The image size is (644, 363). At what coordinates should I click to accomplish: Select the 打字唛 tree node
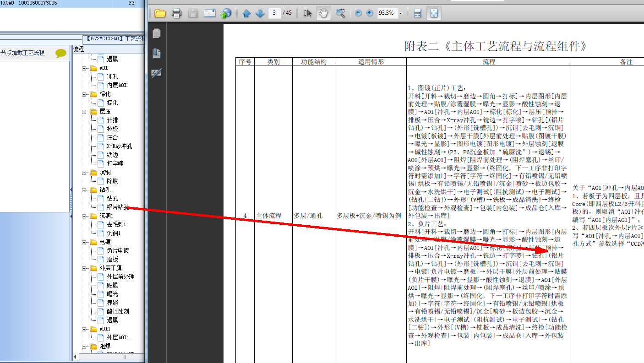115,163
